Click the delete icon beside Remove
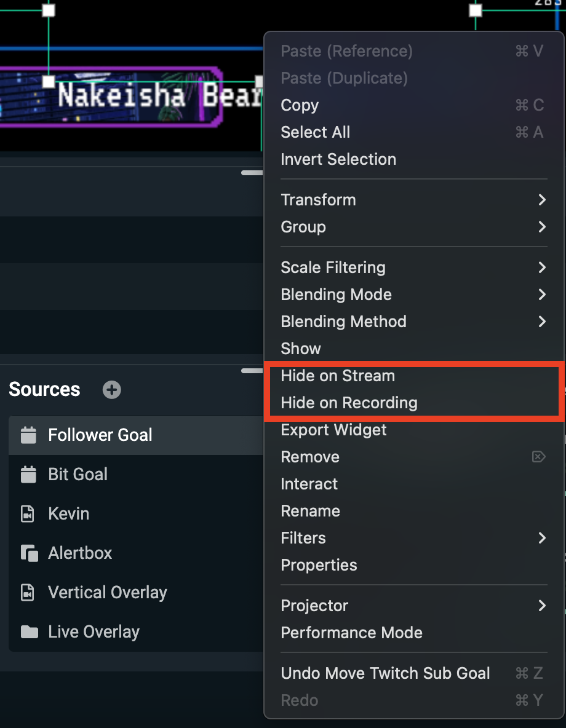Screen dimensions: 566x728 click(538, 457)
